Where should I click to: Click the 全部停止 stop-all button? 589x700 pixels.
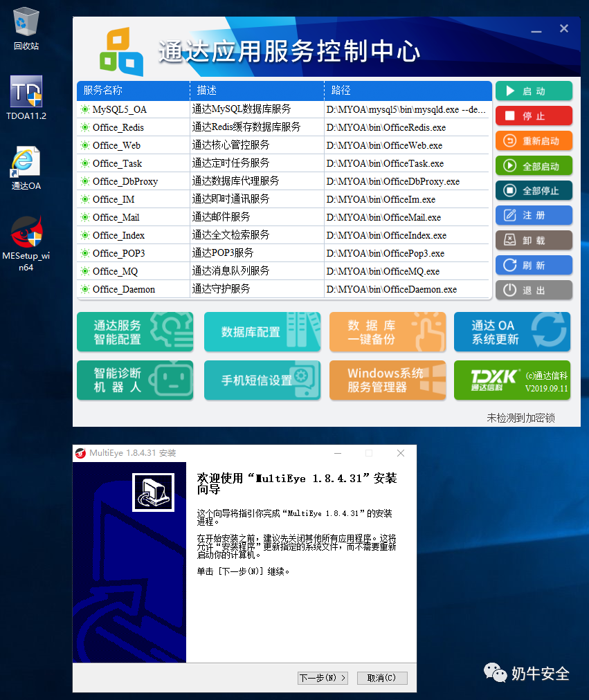coord(534,191)
